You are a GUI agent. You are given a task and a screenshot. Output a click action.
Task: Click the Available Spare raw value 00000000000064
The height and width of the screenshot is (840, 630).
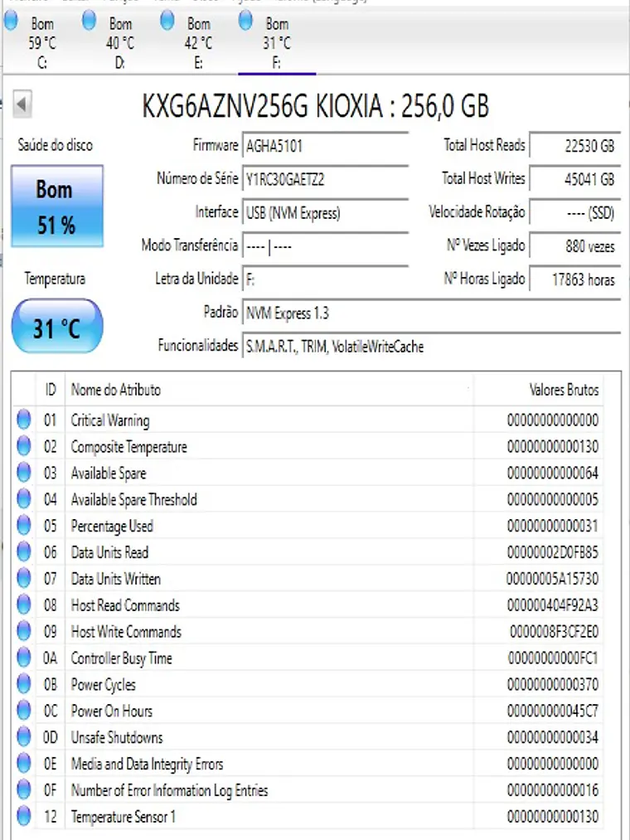pyautogui.click(x=552, y=473)
